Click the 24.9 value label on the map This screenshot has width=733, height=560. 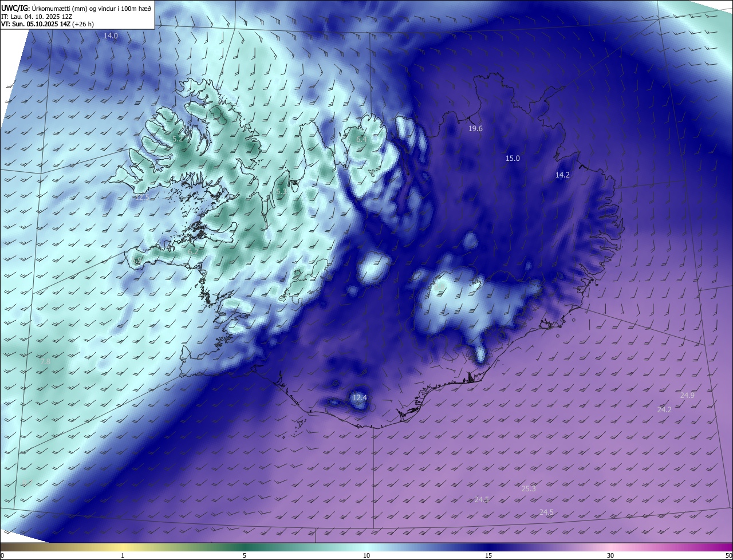[x=687, y=396]
